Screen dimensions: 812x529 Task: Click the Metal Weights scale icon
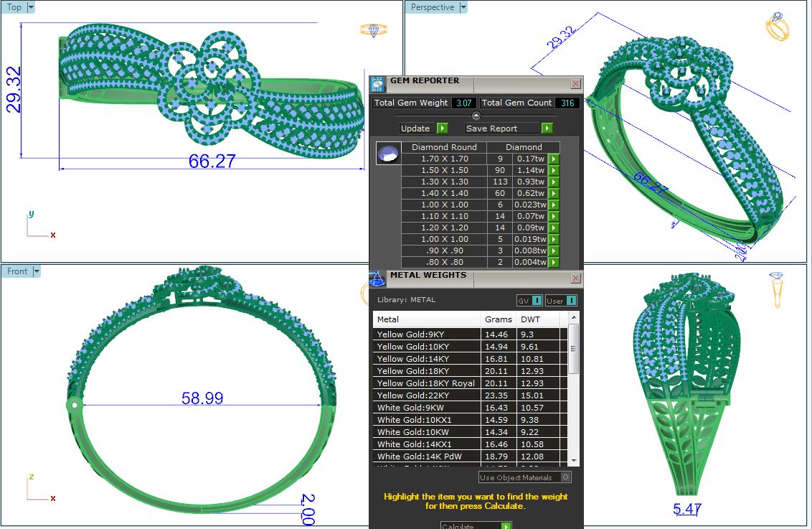tap(378, 278)
